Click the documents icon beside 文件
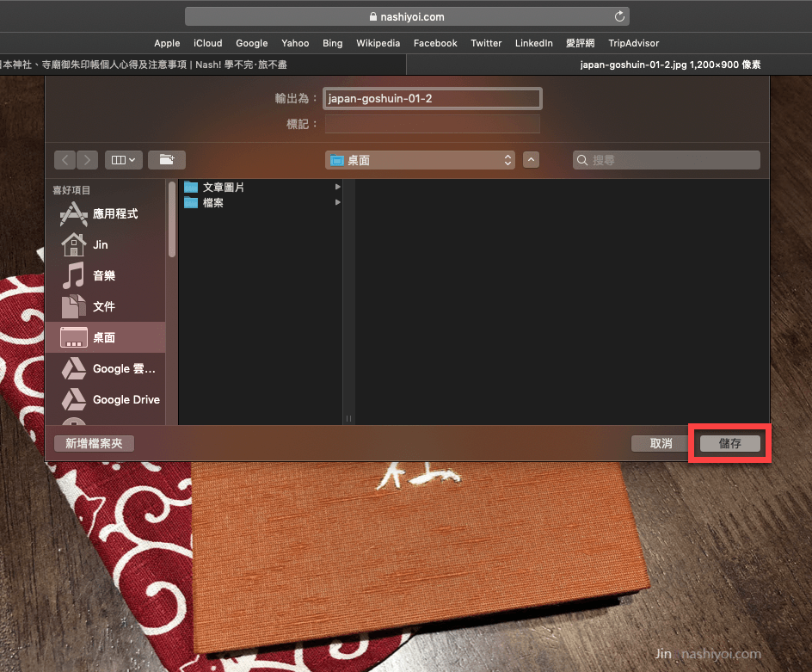 73,306
